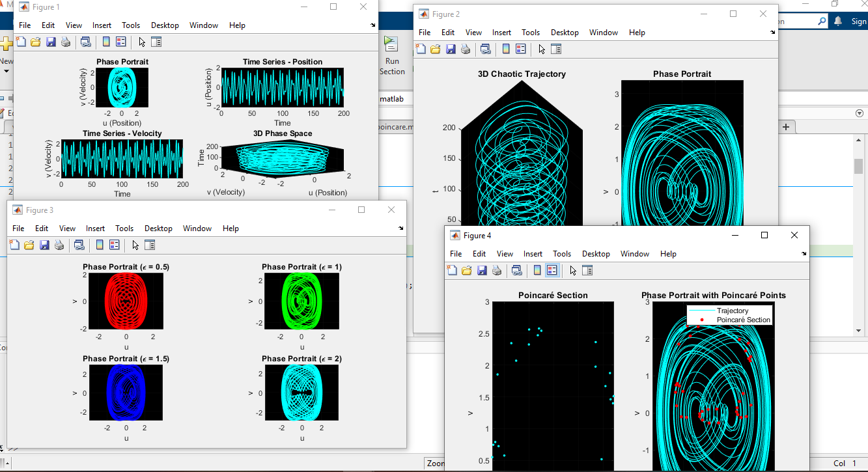Click Print Figure icon in Figure 4 toolbar
Screen dimensions: 868x472
coord(497,270)
